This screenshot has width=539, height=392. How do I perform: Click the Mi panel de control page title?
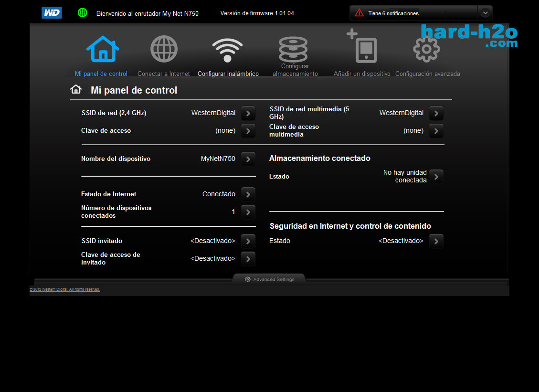134,90
